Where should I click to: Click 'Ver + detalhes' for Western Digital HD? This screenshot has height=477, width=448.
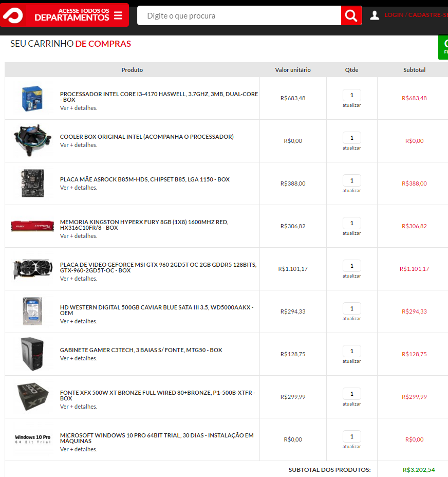79,321
